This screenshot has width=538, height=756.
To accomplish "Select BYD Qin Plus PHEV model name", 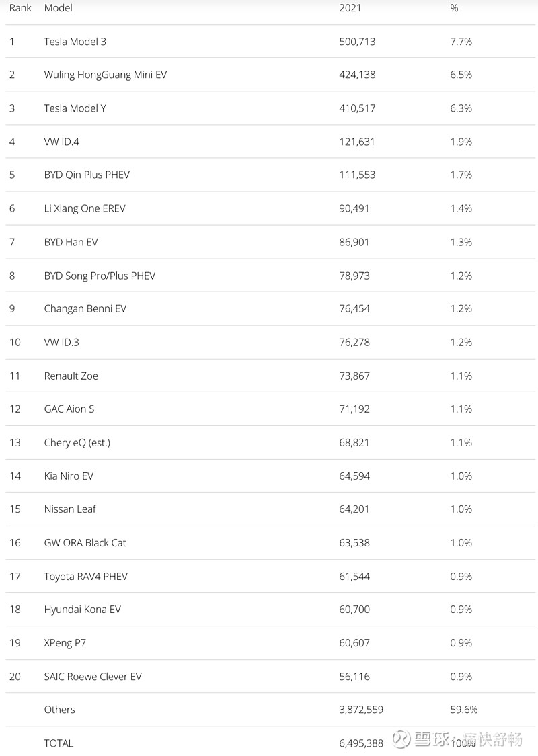I will 87,175.
